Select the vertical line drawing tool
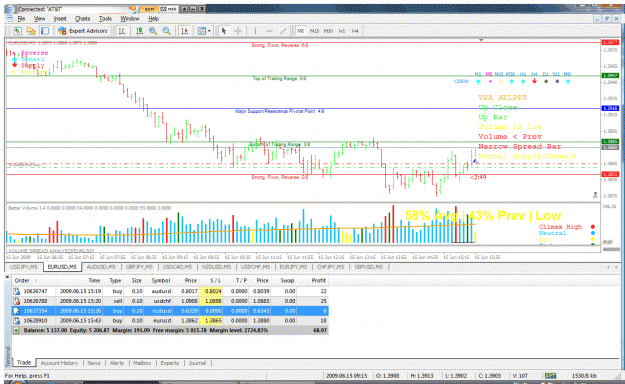625x384 pixels. click(x=255, y=31)
